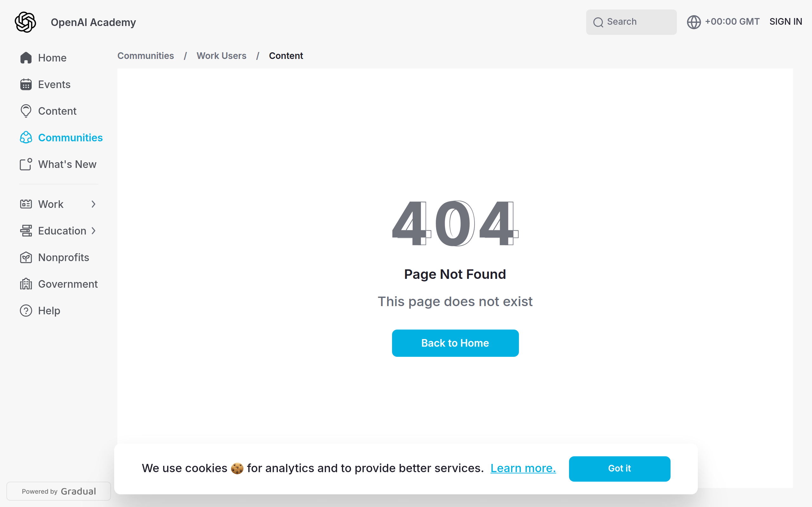Open the Help question mark icon

[x=26, y=311]
